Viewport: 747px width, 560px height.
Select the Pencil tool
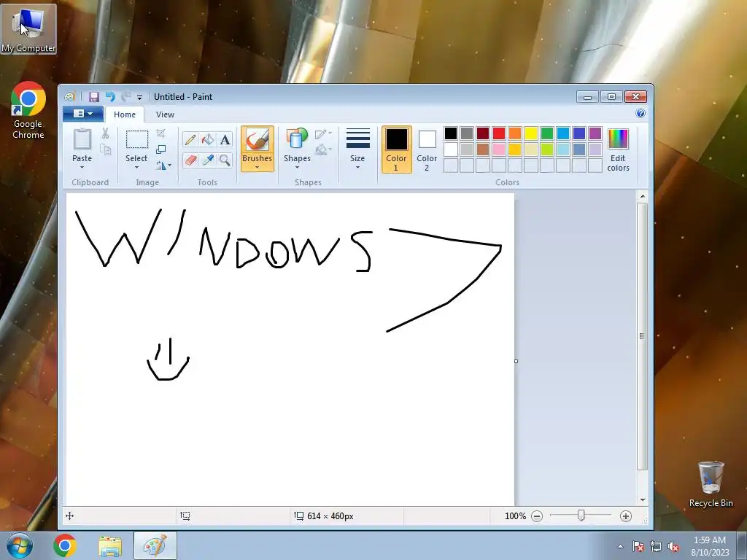tap(190, 139)
